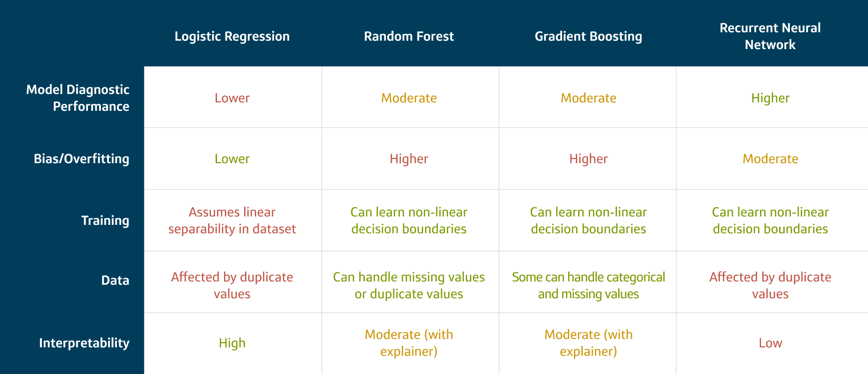The height and width of the screenshot is (374, 868).
Task: Click the Can handle missing values cell
Action: pyautogui.click(x=409, y=286)
